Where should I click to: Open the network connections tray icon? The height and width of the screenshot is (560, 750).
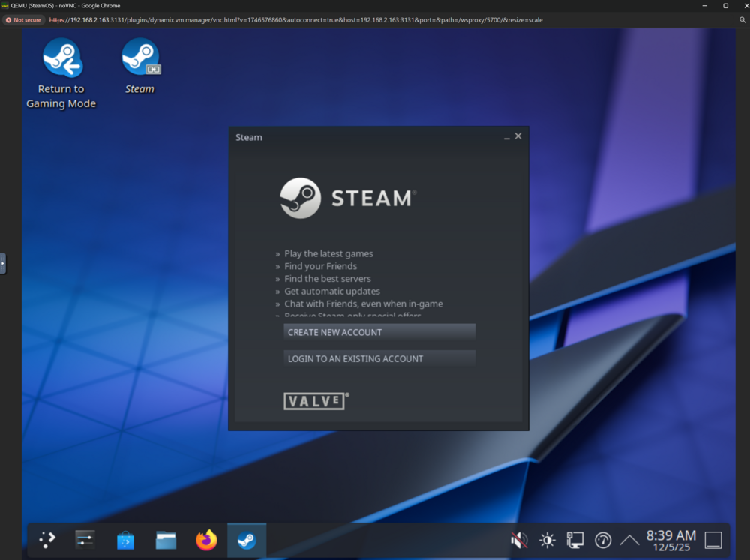click(575, 540)
